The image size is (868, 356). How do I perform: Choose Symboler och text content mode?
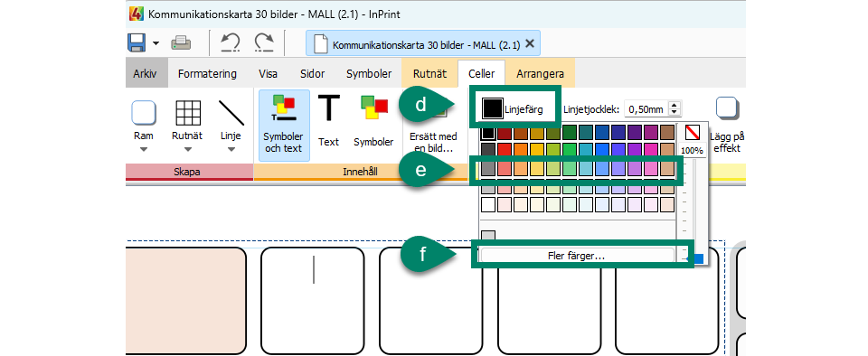(x=283, y=125)
